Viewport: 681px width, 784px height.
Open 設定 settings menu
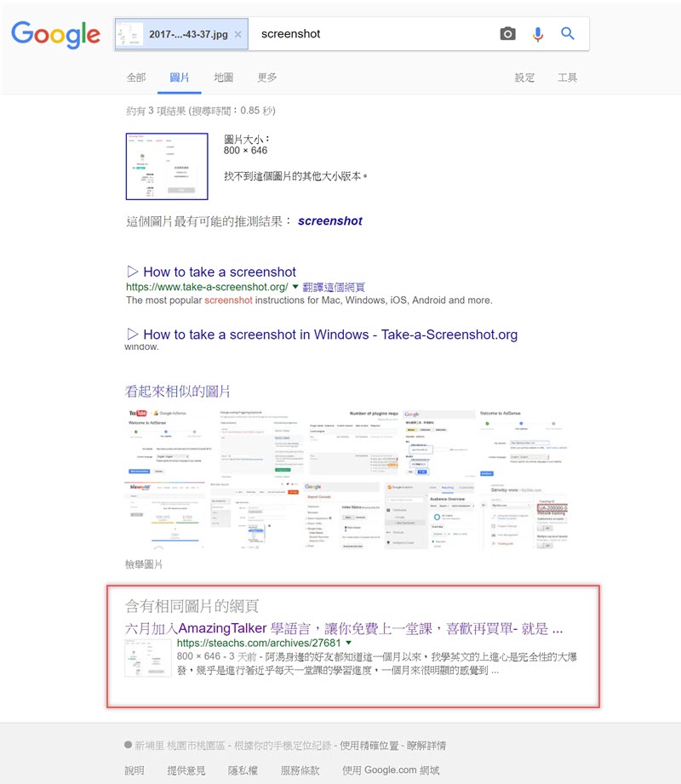(524, 77)
